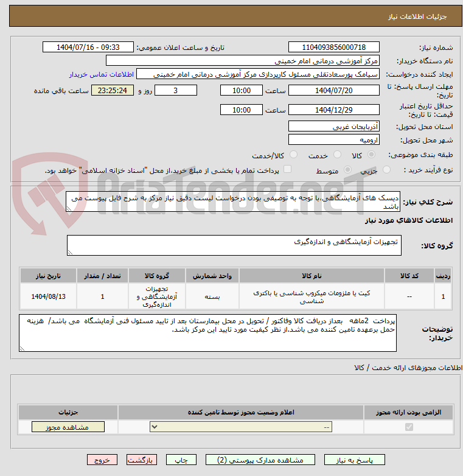Select the خدمت radio button
The width and height of the screenshot is (463, 476).
[x=337, y=155]
